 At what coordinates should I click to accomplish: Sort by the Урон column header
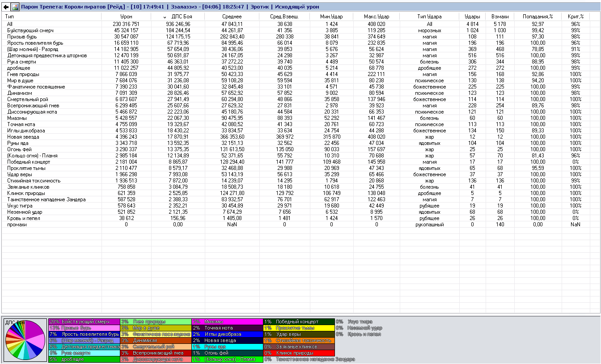127,17
